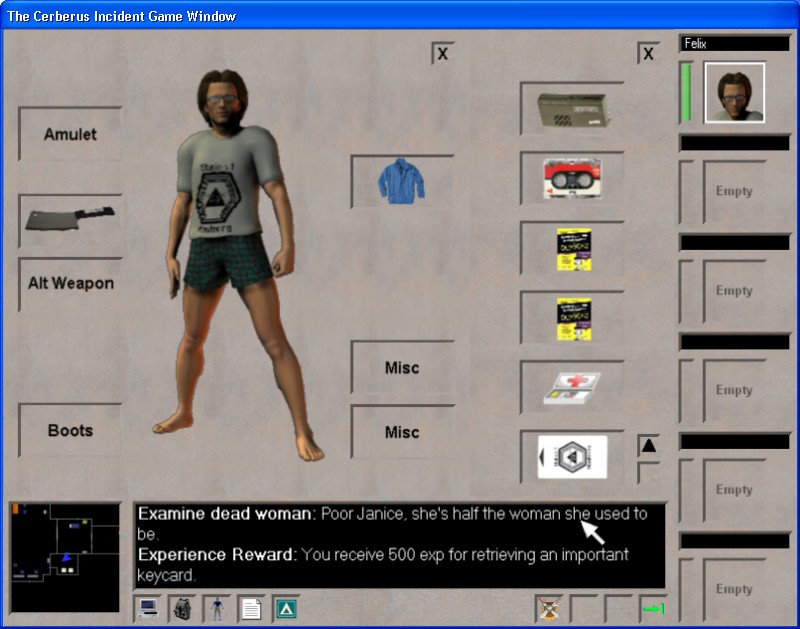Click the 'Experience Reward' message line
800x629 pixels.
383,565
